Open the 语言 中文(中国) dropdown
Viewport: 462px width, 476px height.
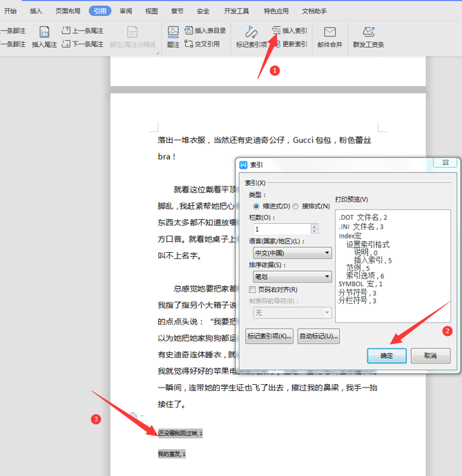(x=292, y=253)
